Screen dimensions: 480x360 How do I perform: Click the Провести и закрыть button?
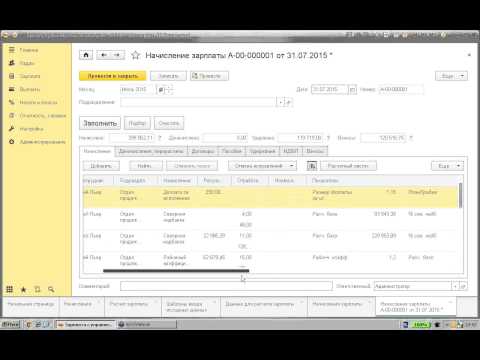tap(113, 76)
